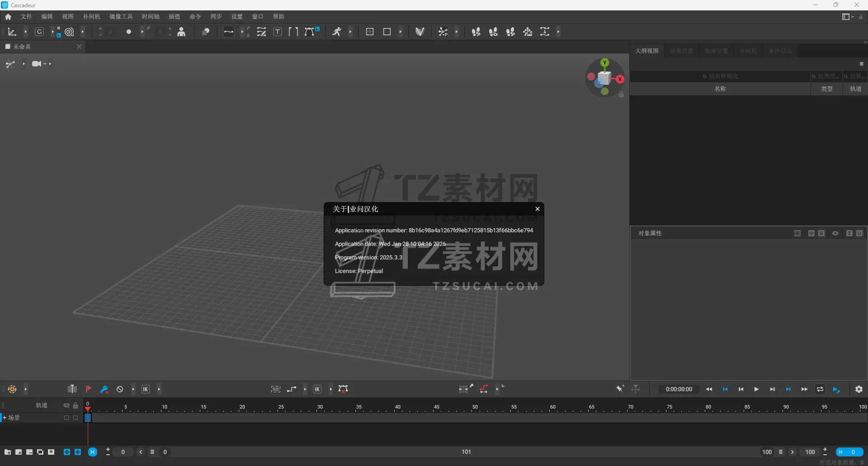Click the red X axis on the view gizmo
Image resolution: width=868 pixels, height=466 pixels.
620,79
